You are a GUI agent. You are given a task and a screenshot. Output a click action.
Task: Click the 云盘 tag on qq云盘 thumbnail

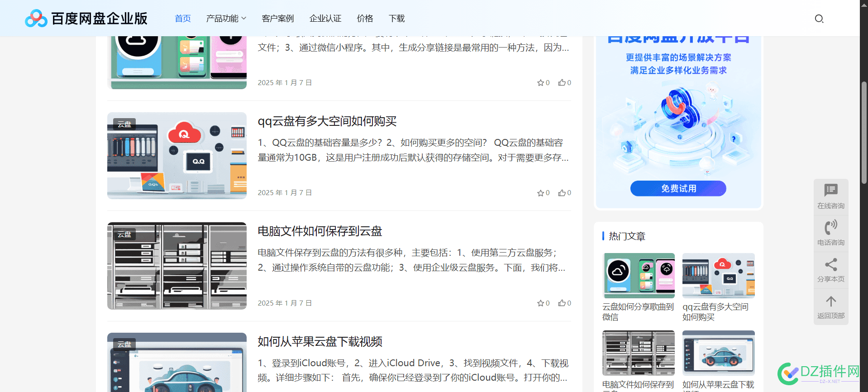point(124,124)
